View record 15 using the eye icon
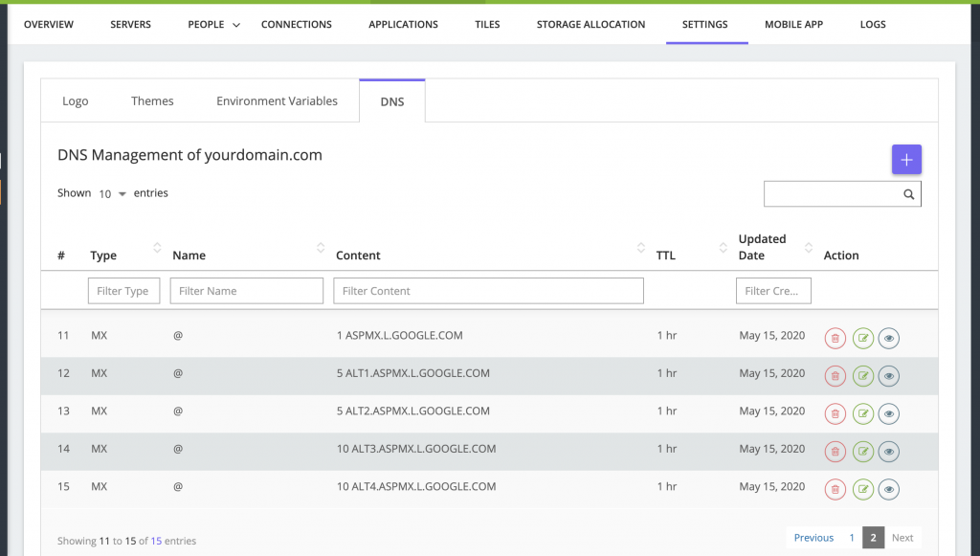Screen dimensions: 980x556 point(889,489)
